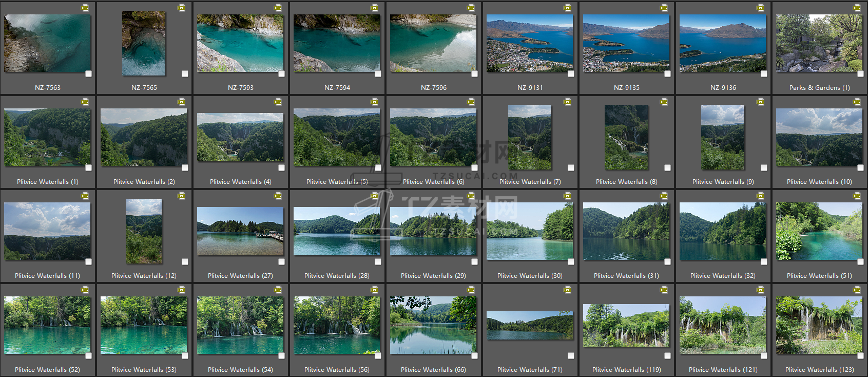868x377 pixels.
Task: Click the "Parks & Gardens (1)" label
Action: (x=820, y=88)
